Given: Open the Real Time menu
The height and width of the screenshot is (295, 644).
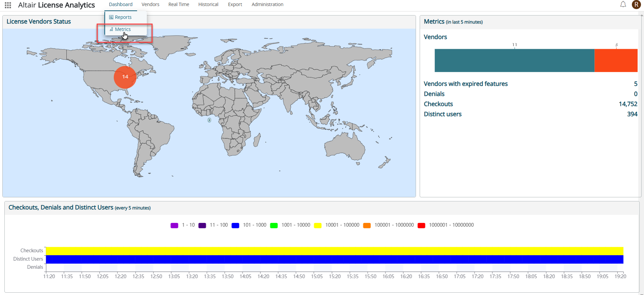Looking at the screenshot, I should 179,4.
